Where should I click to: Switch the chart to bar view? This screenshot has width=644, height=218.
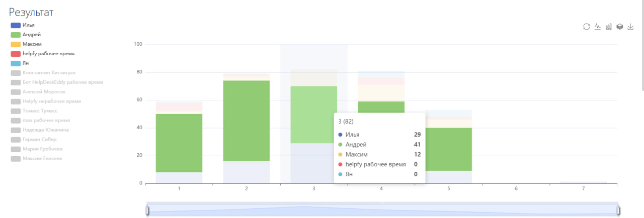click(x=609, y=27)
